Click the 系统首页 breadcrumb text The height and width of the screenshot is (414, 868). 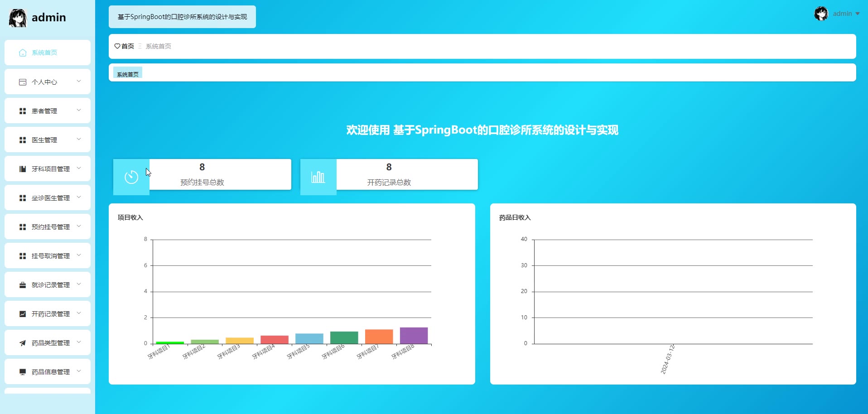tap(158, 46)
